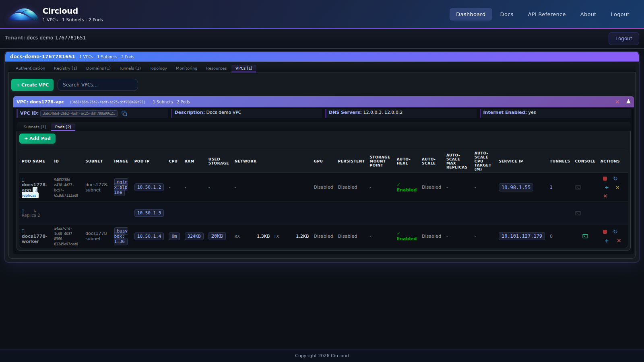This screenshot has width=644, height=362.
Task: Stop the docs1778-app pod
Action: pyautogui.click(x=605, y=179)
